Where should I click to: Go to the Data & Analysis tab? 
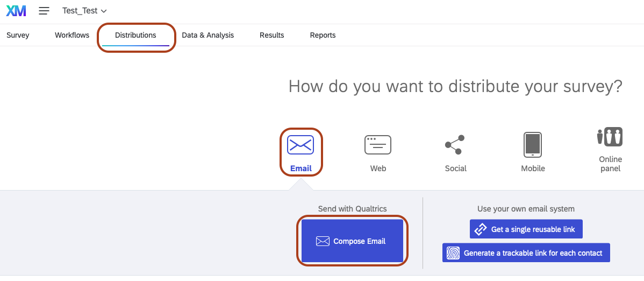(208, 35)
